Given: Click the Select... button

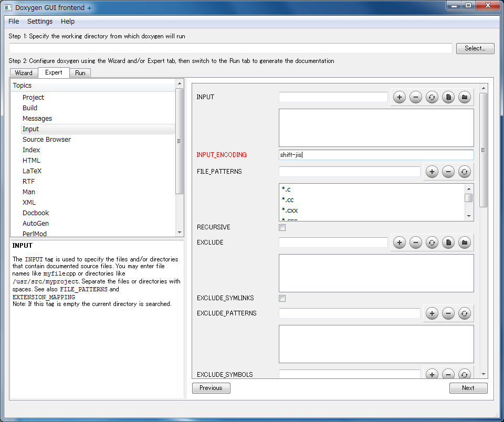Looking at the screenshot, I should point(475,48).
